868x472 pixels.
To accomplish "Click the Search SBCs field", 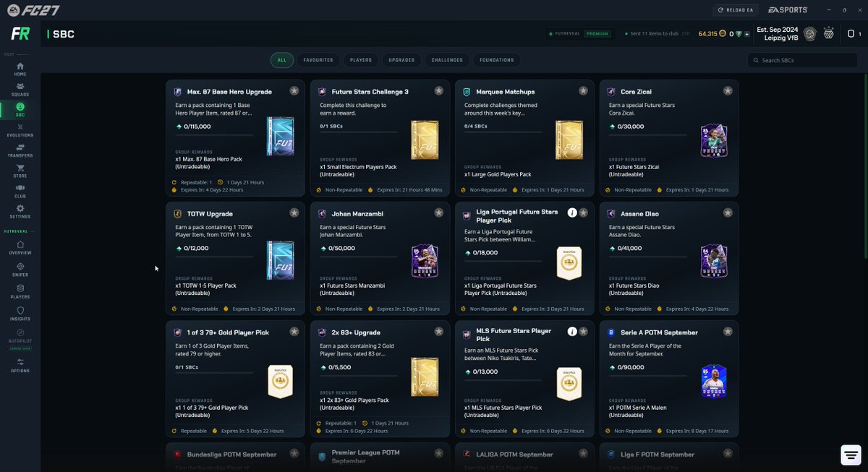I will click(x=804, y=60).
